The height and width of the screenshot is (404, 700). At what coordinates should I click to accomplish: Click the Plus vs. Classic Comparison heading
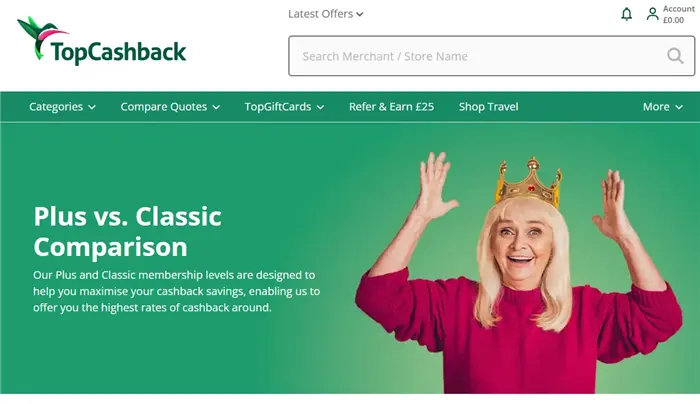click(127, 231)
